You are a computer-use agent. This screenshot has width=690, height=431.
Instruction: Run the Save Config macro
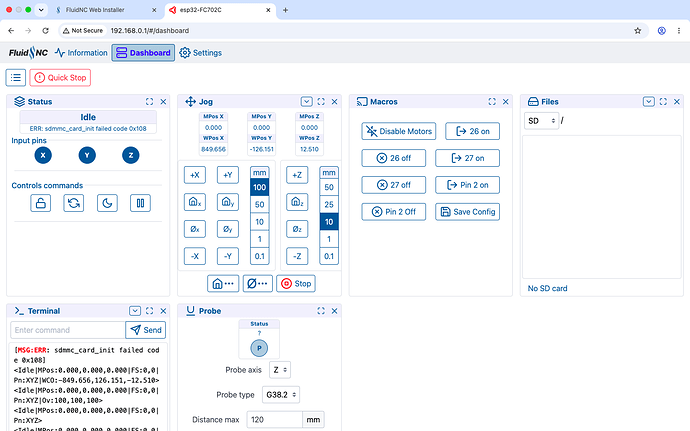click(x=467, y=212)
